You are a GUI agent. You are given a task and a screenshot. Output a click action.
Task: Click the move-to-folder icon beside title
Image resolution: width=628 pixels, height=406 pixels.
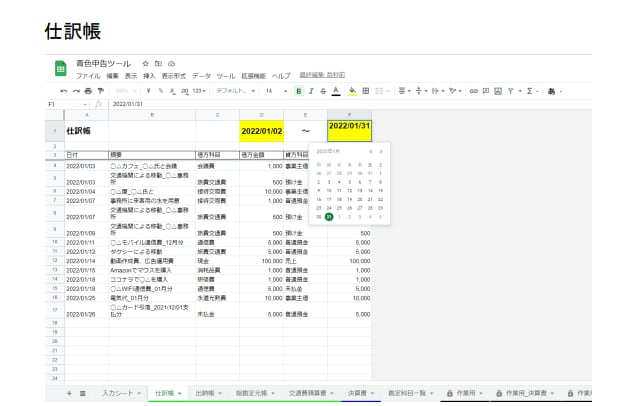[159, 63]
